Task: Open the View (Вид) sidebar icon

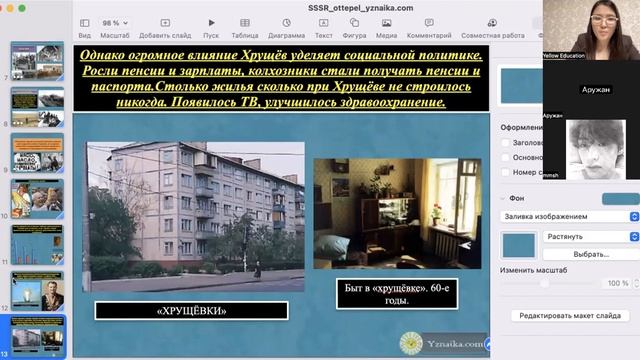Action: [x=84, y=23]
